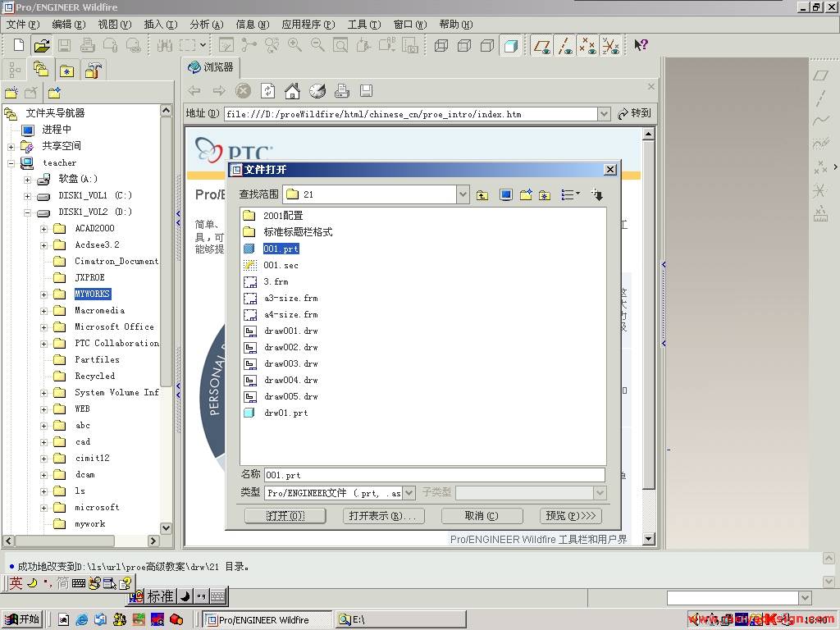This screenshot has height=630, width=840.
Task: Click the 预览 preview button
Action: click(571, 516)
